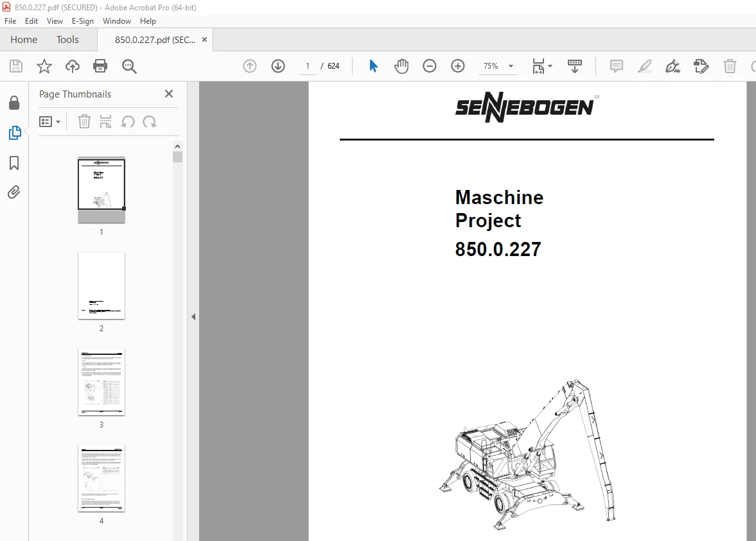The image size is (756, 541).
Task: Save the file with the floppy disk icon
Action: pyautogui.click(x=16, y=66)
